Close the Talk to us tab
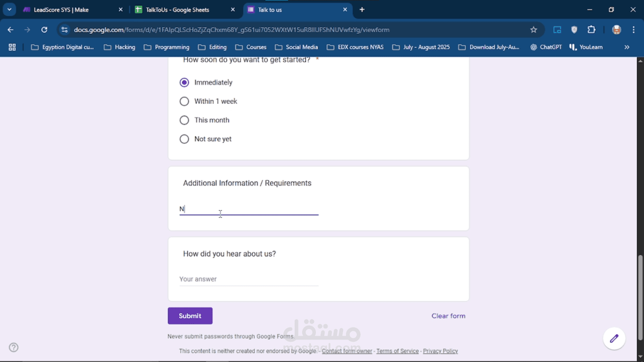644x362 pixels. point(345,9)
